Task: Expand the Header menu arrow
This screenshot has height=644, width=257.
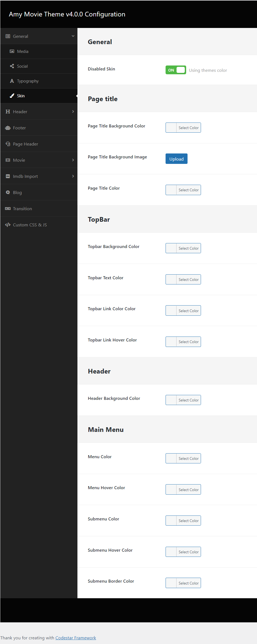Action: (73, 112)
